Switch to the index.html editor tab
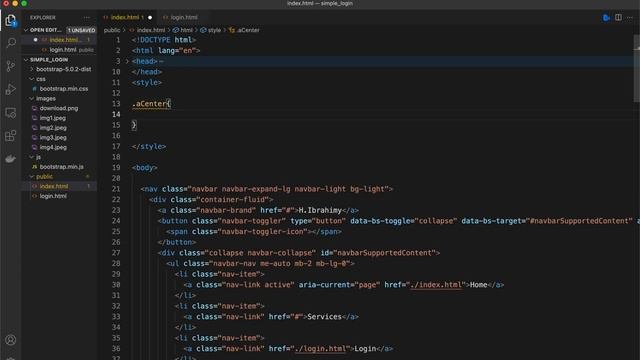640x360 pixels. pyautogui.click(x=125, y=17)
